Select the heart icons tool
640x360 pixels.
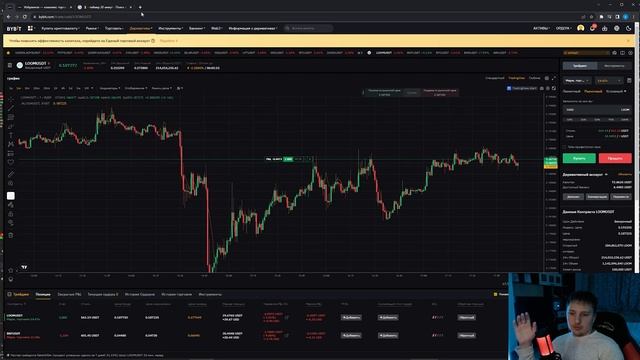pyautogui.click(x=11, y=162)
